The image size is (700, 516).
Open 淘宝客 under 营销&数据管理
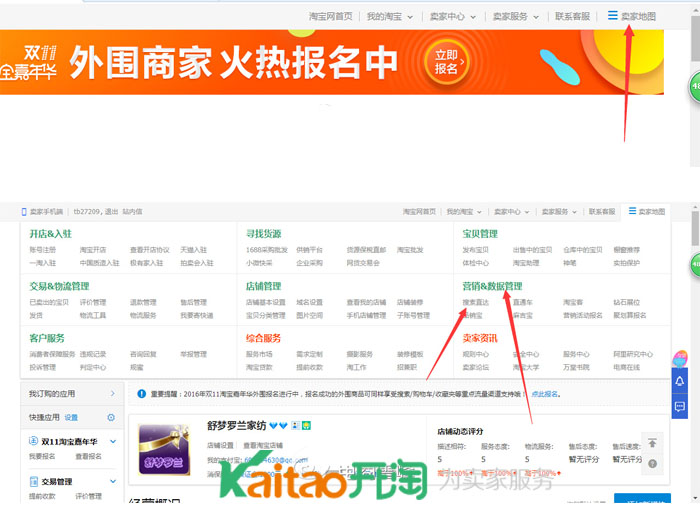[573, 302]
